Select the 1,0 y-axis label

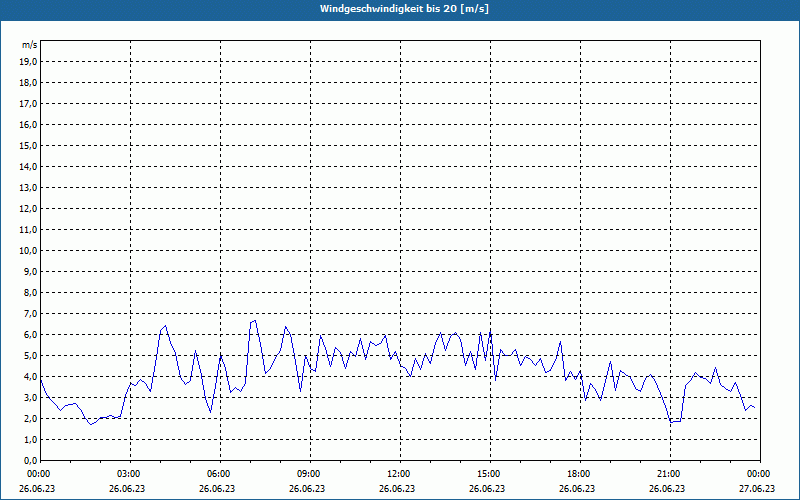(31, 440)
